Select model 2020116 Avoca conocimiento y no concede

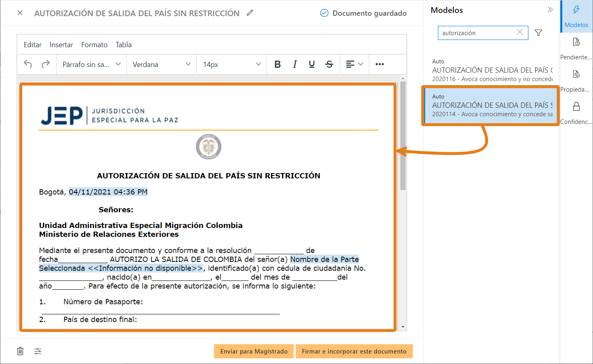click(492, 70)
